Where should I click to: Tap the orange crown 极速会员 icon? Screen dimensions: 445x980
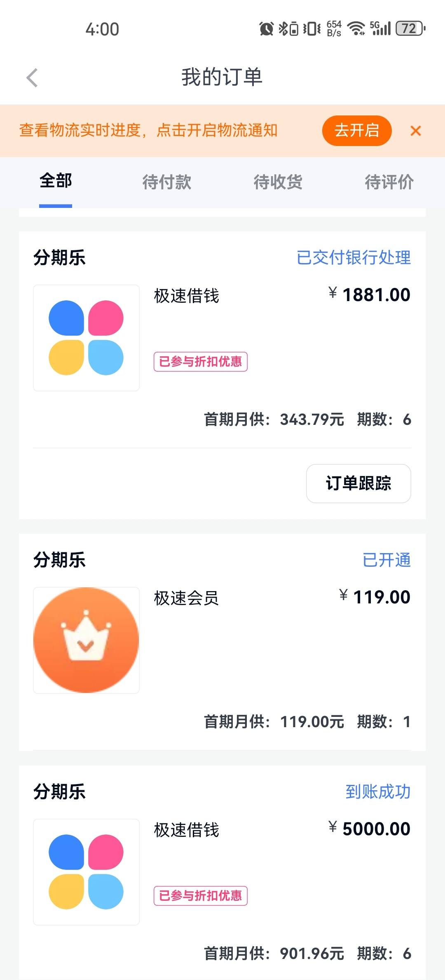point(86,640)
